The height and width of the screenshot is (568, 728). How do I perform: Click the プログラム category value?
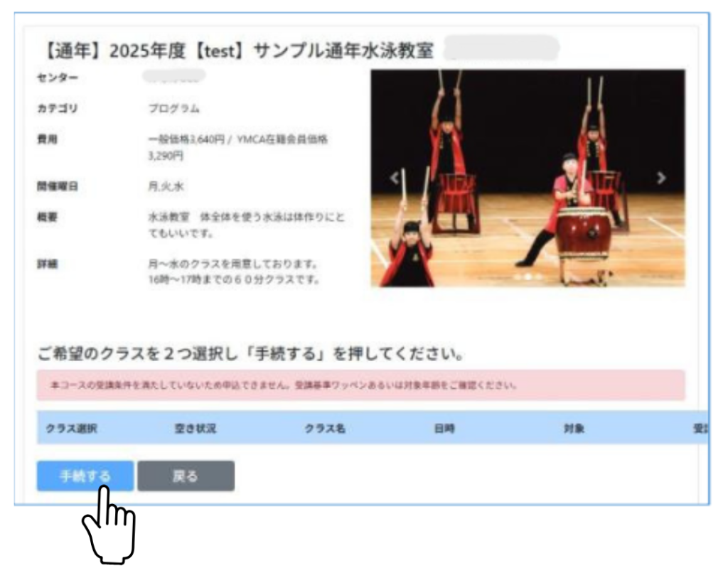pos(174,109)
